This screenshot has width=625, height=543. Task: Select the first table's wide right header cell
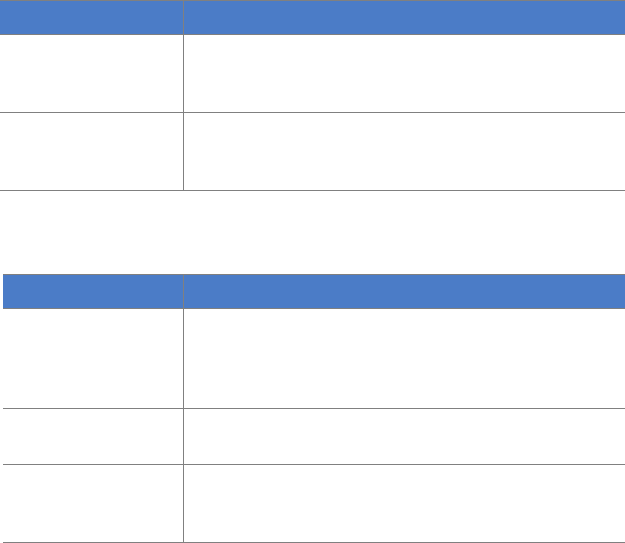pyautogui.click(x=404, y=18)
